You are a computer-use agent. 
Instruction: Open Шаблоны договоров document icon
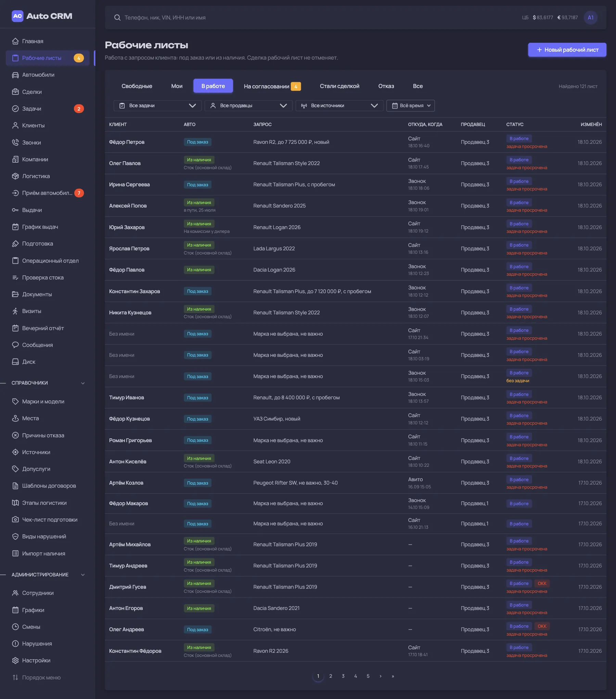(15, 486)
